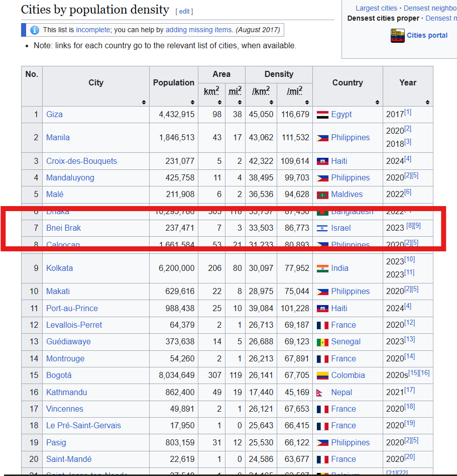Click the Senegal flag icon

pyautogui.click(x=322, y=342)
